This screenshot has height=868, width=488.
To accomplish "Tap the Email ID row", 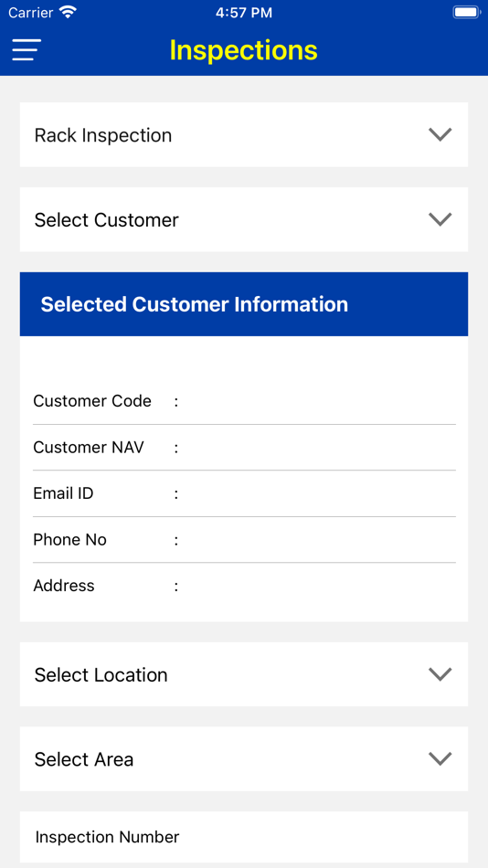I will click(x=244, y=493).
